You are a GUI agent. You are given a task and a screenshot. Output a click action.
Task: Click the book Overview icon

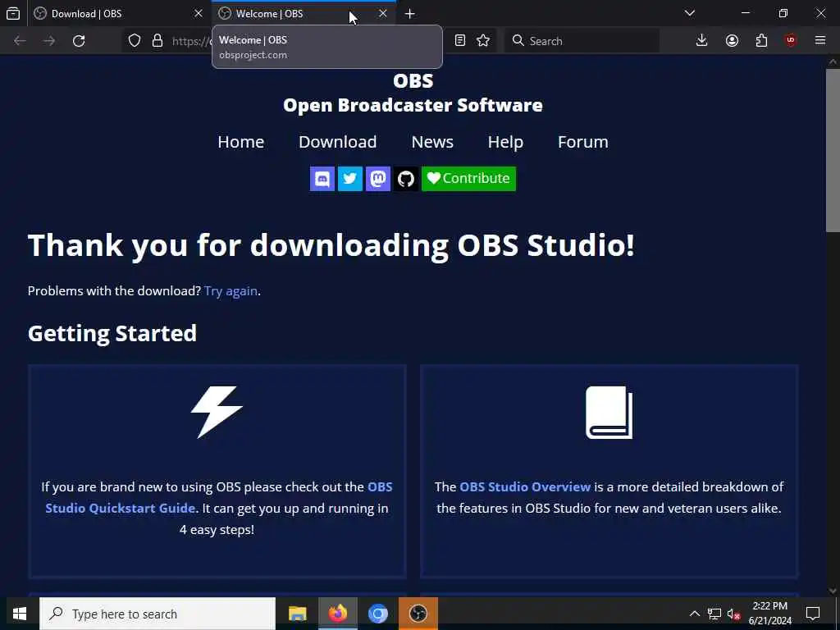[609, 413]
